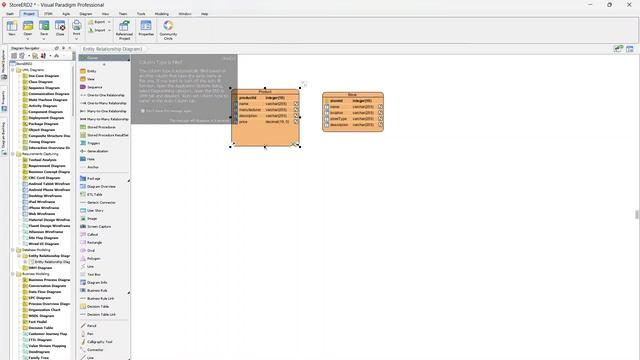
Task: Click the Save project icon
Action: 44,27
